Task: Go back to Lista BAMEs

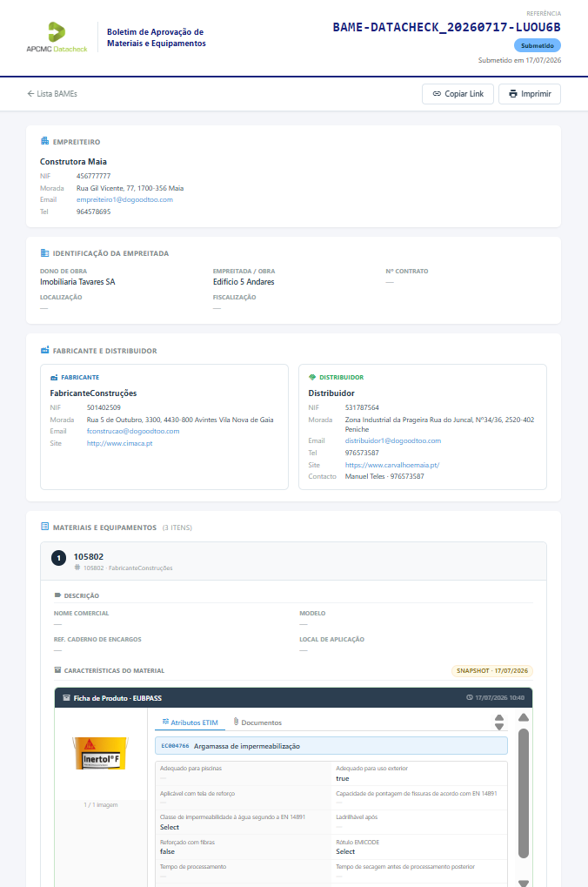Action: (52, 94)
